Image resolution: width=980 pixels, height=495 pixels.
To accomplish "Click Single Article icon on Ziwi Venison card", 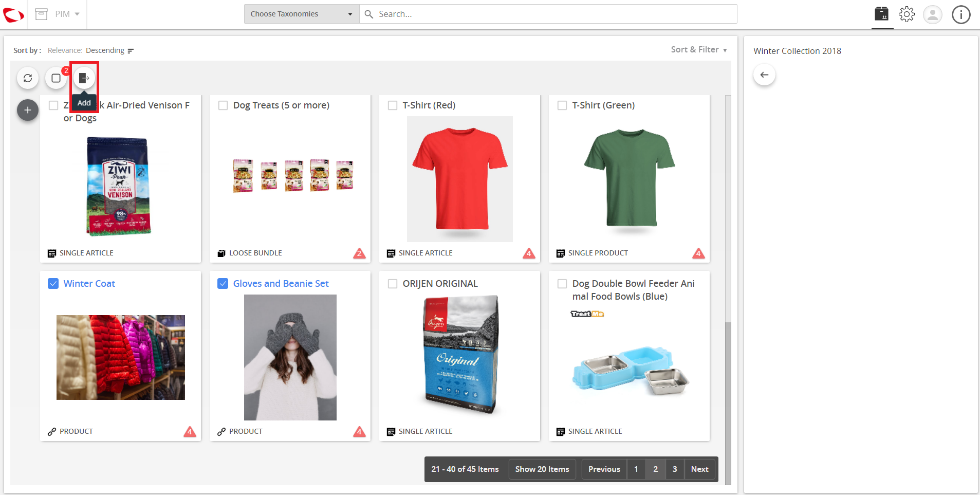I will pyautogui.click(x=52, y=253).
